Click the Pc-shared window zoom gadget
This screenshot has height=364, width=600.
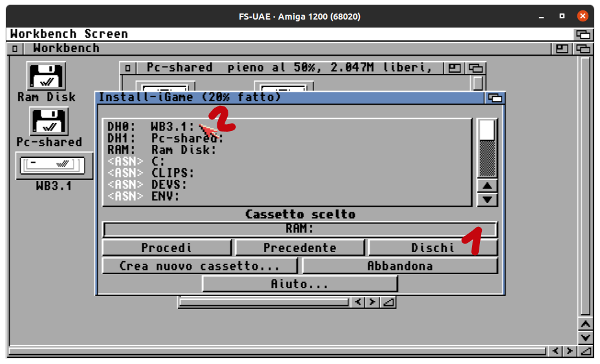click(x=454, y=68)
